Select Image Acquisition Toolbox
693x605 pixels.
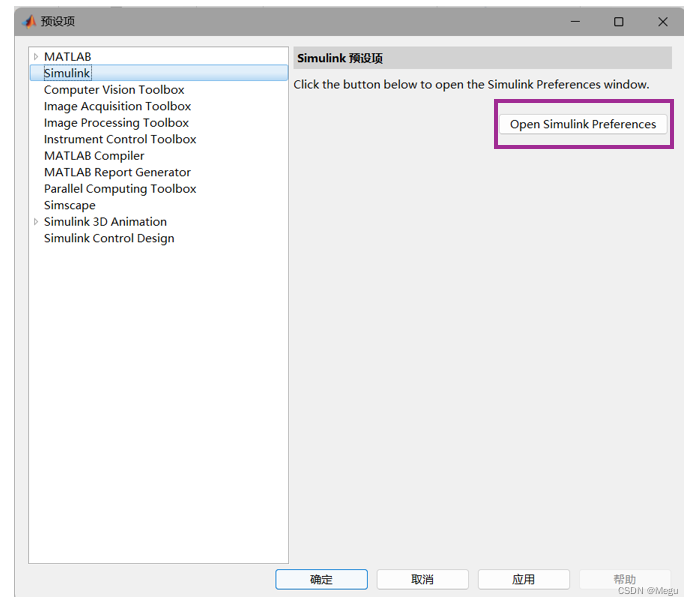[118, 107]
